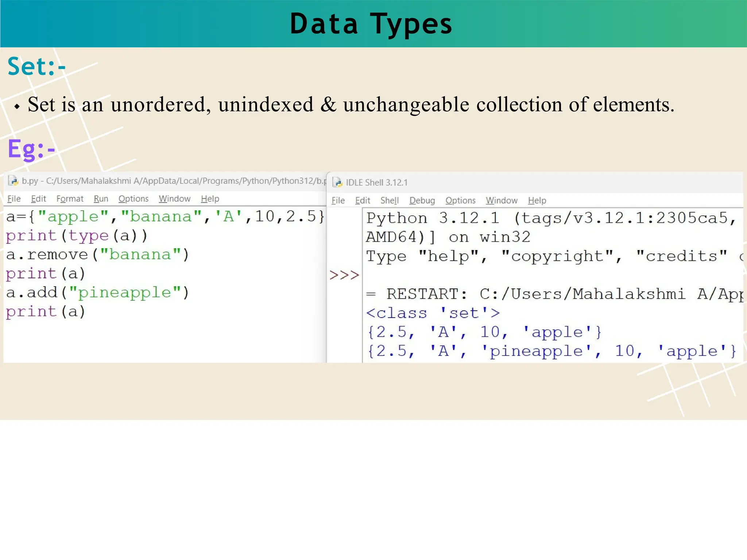The height and width of the screenshot is (560, 747).
Task: Click the b.py editor window Python icon
Action: pos(13,181)
